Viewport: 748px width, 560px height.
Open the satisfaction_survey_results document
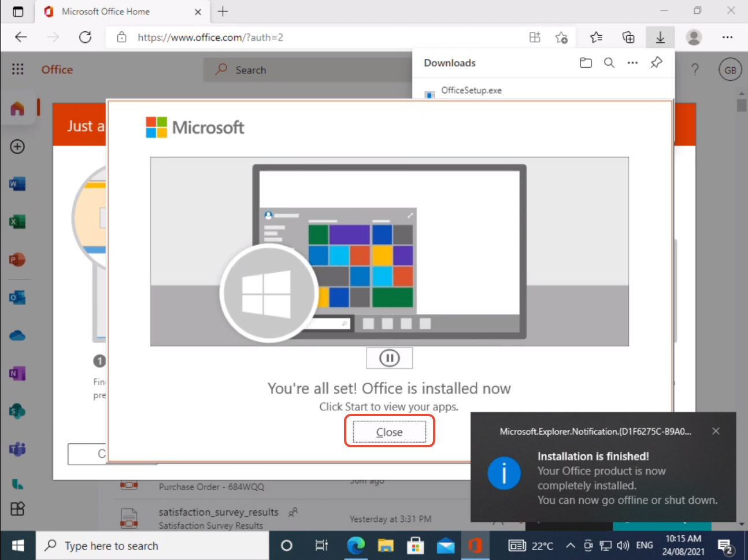pos(219,512)
